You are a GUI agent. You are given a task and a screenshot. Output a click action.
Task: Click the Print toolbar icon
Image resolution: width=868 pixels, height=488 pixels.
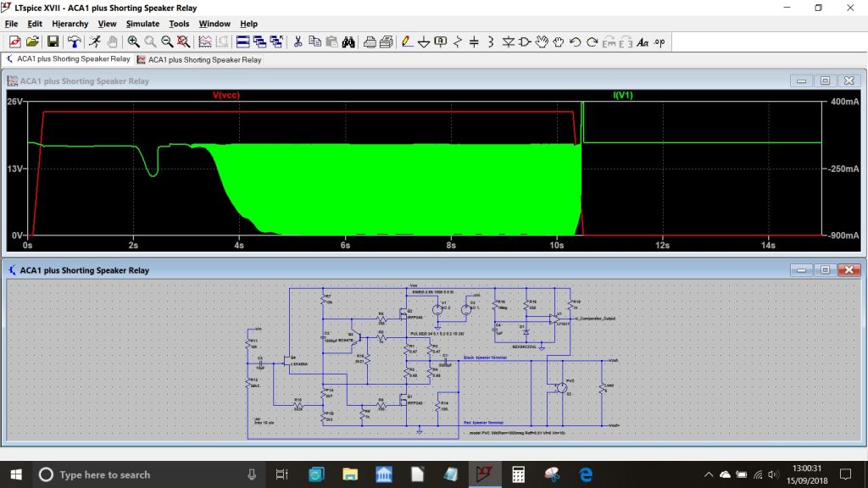click(x=370, y=42)
